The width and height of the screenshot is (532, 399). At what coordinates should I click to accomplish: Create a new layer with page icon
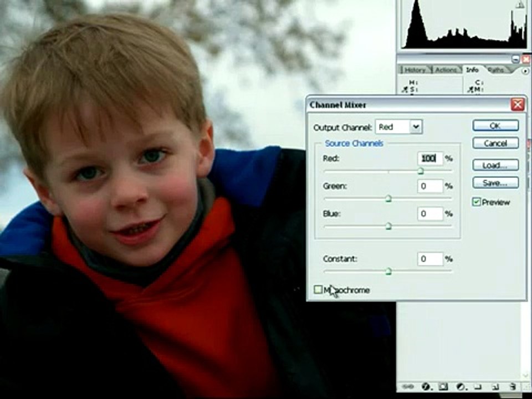[x=495, y=386]
